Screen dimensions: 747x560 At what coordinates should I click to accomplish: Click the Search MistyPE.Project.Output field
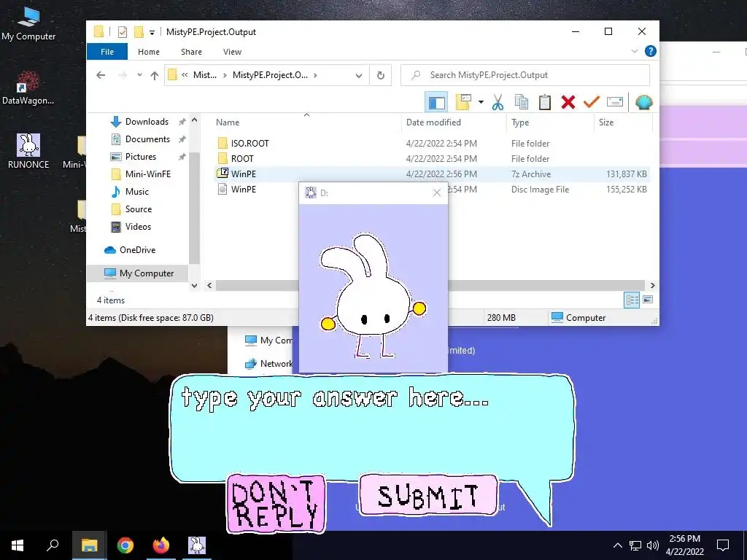pos(525,75)
